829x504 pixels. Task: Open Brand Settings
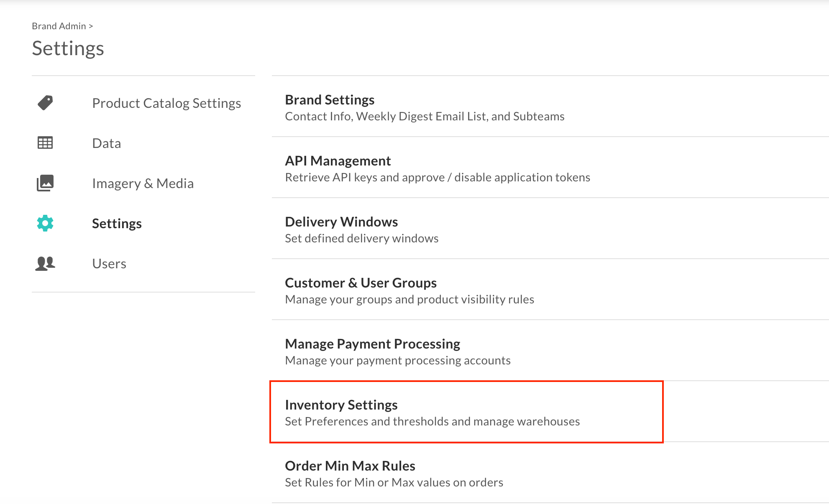329,99
